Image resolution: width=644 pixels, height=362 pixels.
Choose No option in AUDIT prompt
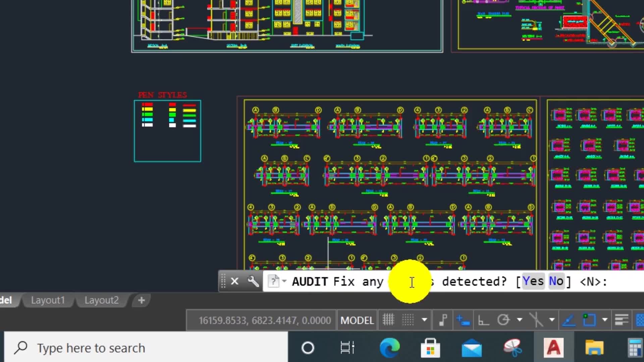click(556, 281)
